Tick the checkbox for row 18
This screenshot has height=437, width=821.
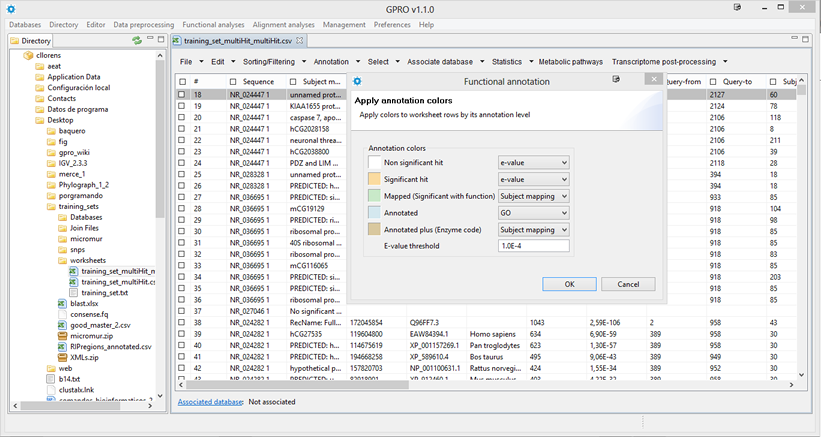click(181, 94)
